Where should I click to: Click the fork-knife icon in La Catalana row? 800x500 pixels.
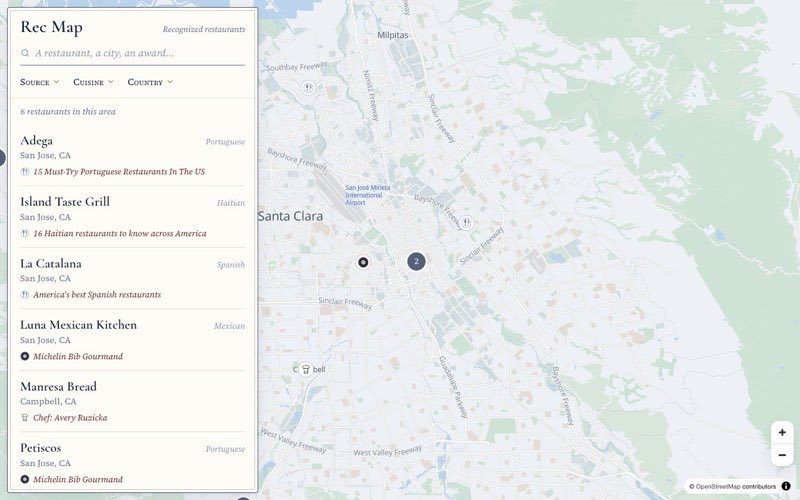[x=24, y=294]
